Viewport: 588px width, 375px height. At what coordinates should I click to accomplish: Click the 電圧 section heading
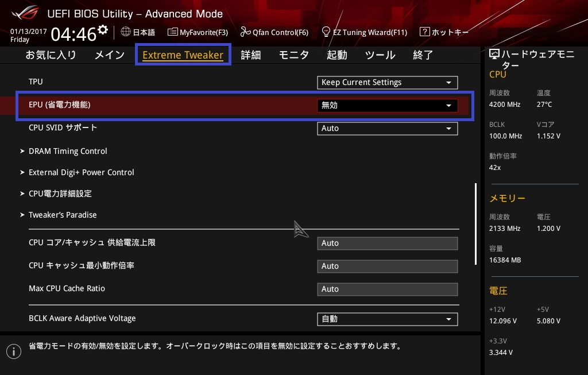click(x=498, y=291)
